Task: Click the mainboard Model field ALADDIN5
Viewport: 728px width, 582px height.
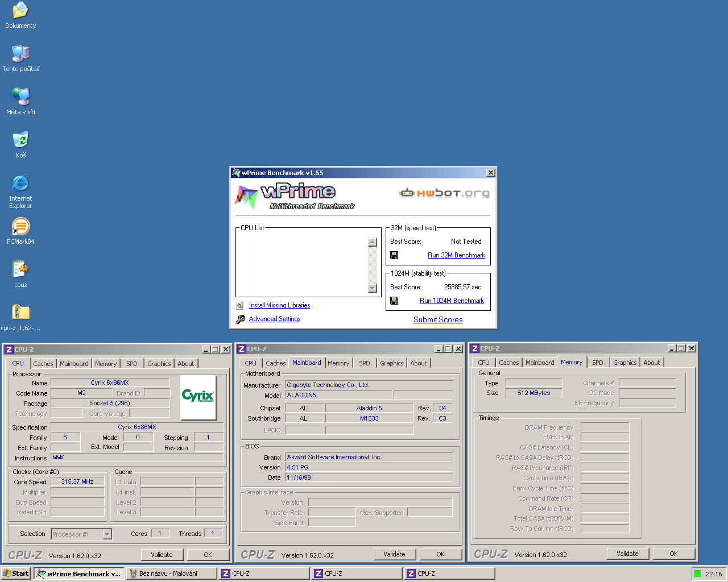Action: pyautogui.click(x=338, y=395)
